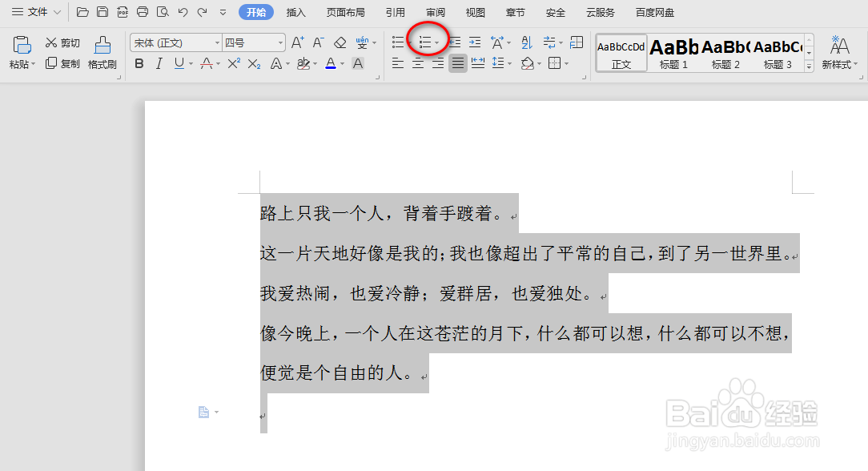Open the font color picker
This screenshot has height=471, width=868.
point(330,63)
